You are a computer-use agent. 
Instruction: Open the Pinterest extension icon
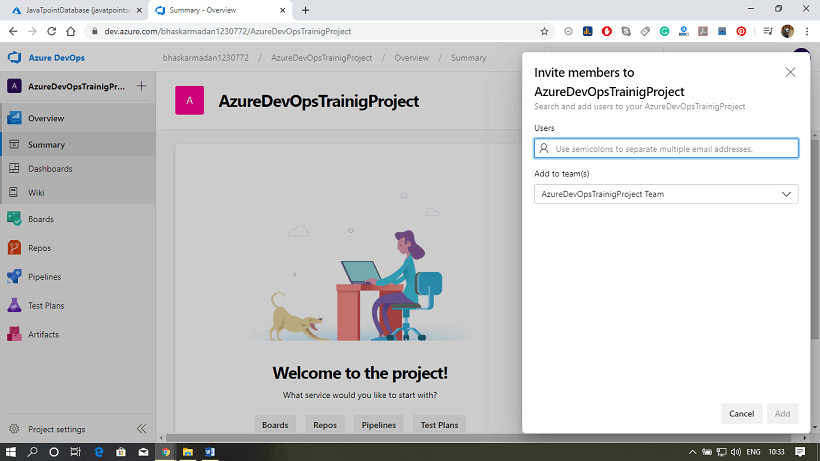pos(741,31)
